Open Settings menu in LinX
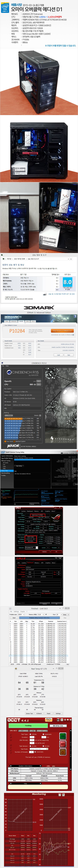This screenshot has height=868, width=78. (16, 612)
